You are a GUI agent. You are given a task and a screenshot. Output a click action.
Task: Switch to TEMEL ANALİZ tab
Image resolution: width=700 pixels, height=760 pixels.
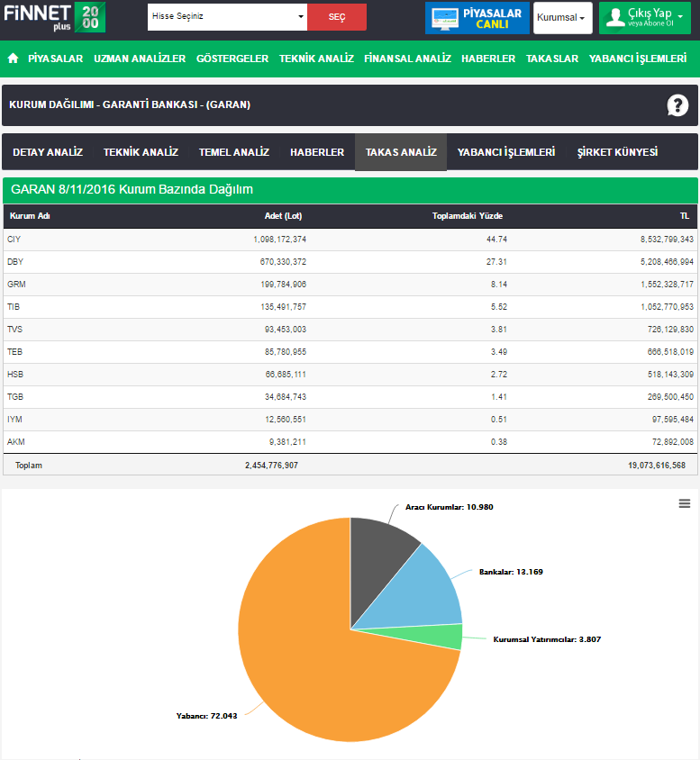[234, 152]
